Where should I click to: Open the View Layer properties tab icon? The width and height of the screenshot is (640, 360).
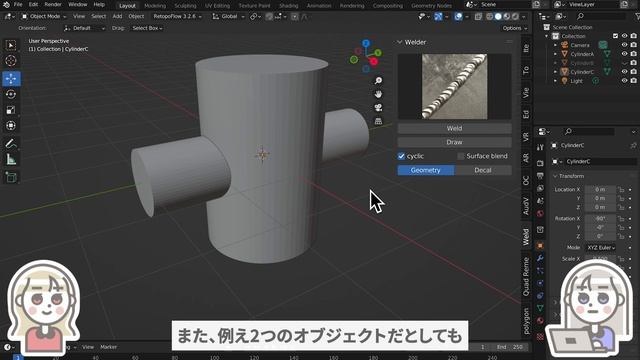click(540, 189)
